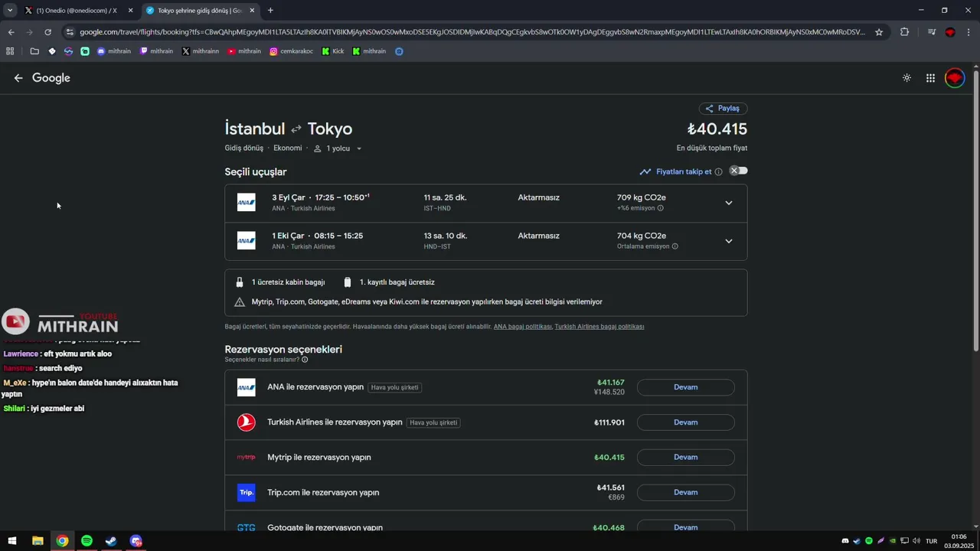Open the bookmarks bar apps grid icon

(10, 51)
